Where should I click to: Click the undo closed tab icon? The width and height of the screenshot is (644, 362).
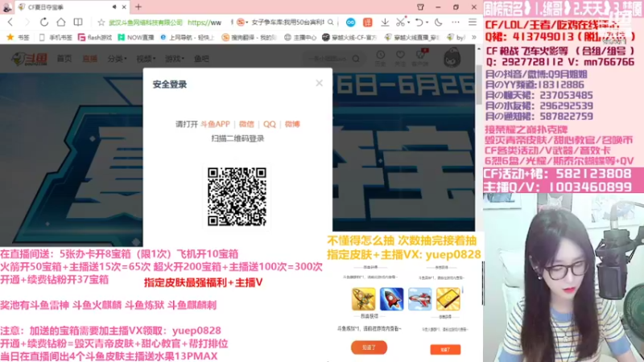click(419, 23)
